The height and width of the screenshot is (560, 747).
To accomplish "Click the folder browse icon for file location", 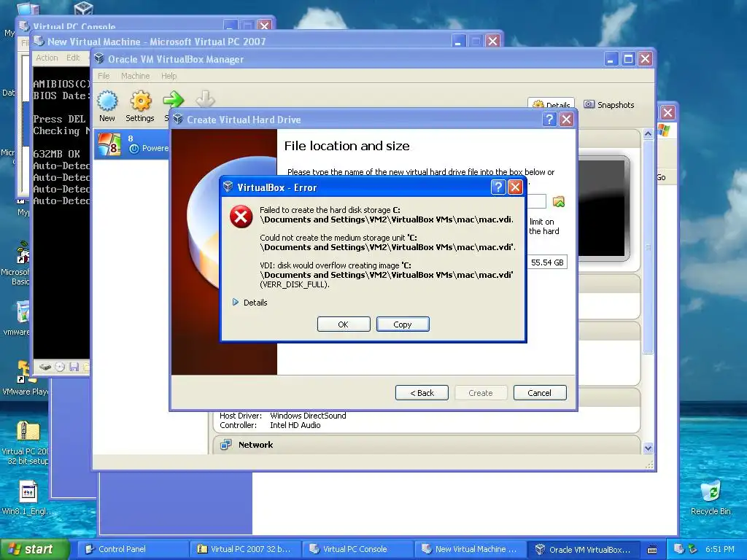I will click(x=558, y=202).
